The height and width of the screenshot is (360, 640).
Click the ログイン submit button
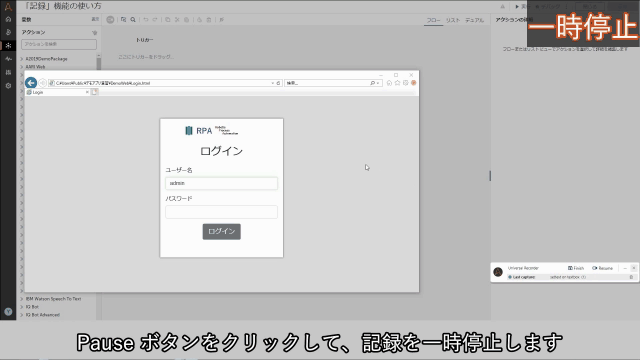(222, 231)
